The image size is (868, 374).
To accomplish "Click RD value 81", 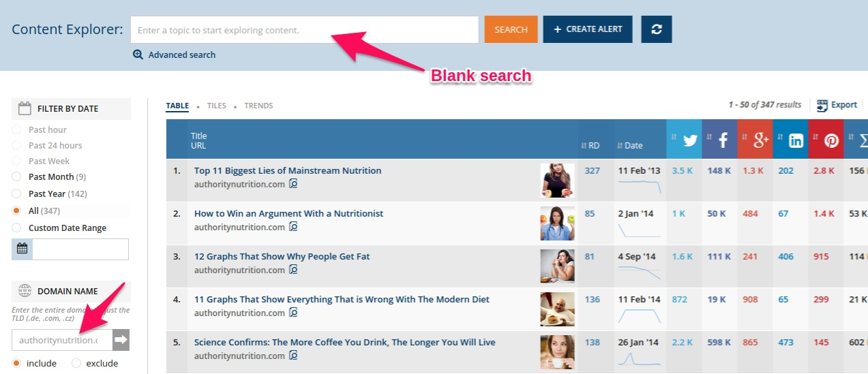I will 590,257.
